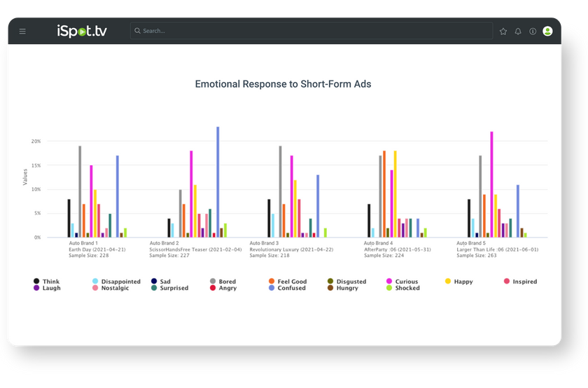Click the Happy legend color dot

pyautogui.click(x=448, y=282)
